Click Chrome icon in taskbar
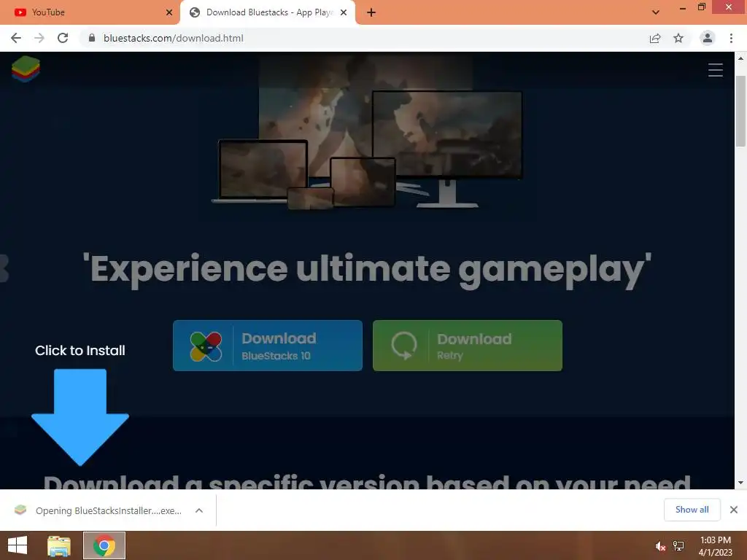747x560 pixels. 104,545
